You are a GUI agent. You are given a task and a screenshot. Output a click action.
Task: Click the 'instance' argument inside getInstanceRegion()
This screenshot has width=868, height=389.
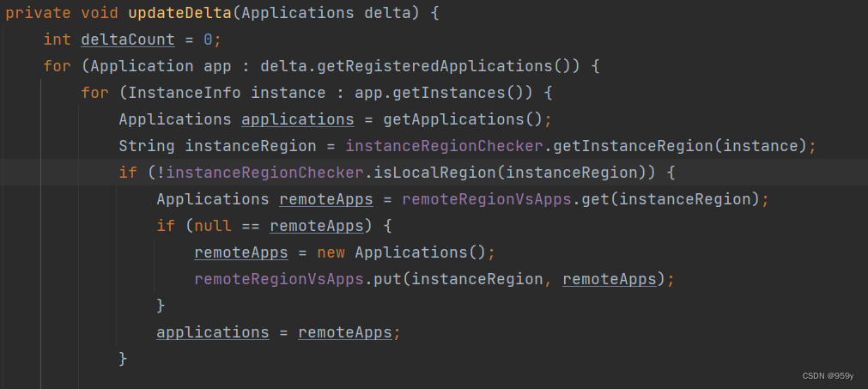pos(760,146)
